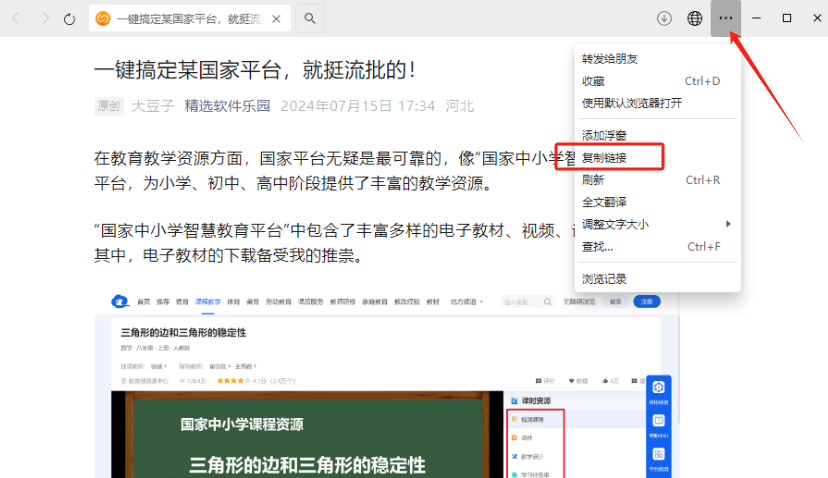The height and width of the screenshot is (478, 828).
Task: Click 复制链接 in the menu
Action: 604,158
